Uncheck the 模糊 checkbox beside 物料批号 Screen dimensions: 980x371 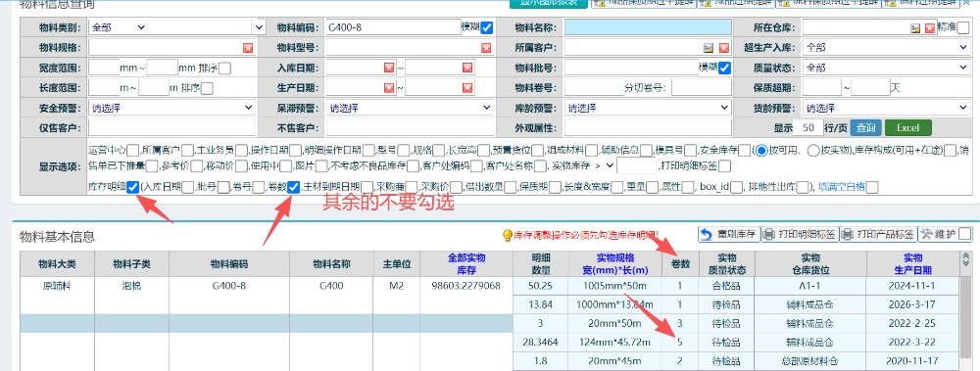(724, 69)
